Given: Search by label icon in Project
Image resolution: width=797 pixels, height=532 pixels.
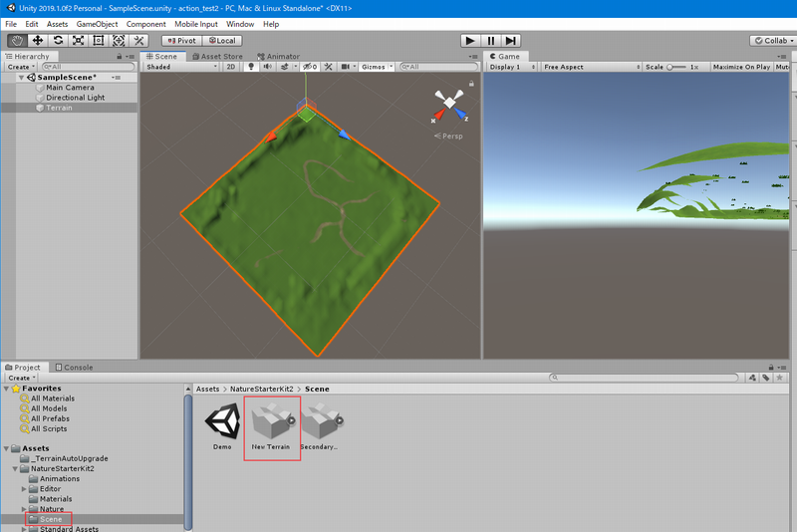Looking at the screenshot, I should 766,378.
